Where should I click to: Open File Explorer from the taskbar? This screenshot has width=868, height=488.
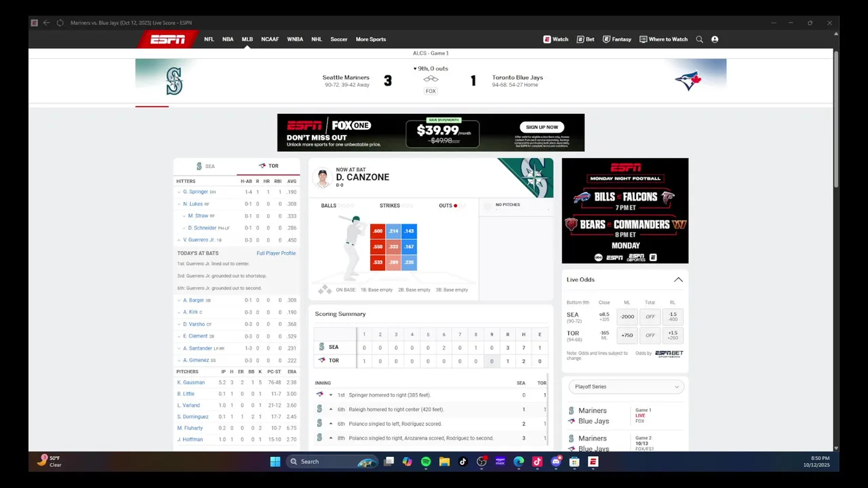[444, 462]
